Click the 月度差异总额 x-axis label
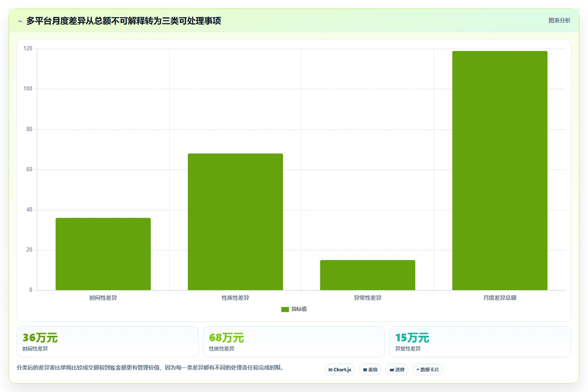This screenshot has height=392, width=588. coord(500,298)
